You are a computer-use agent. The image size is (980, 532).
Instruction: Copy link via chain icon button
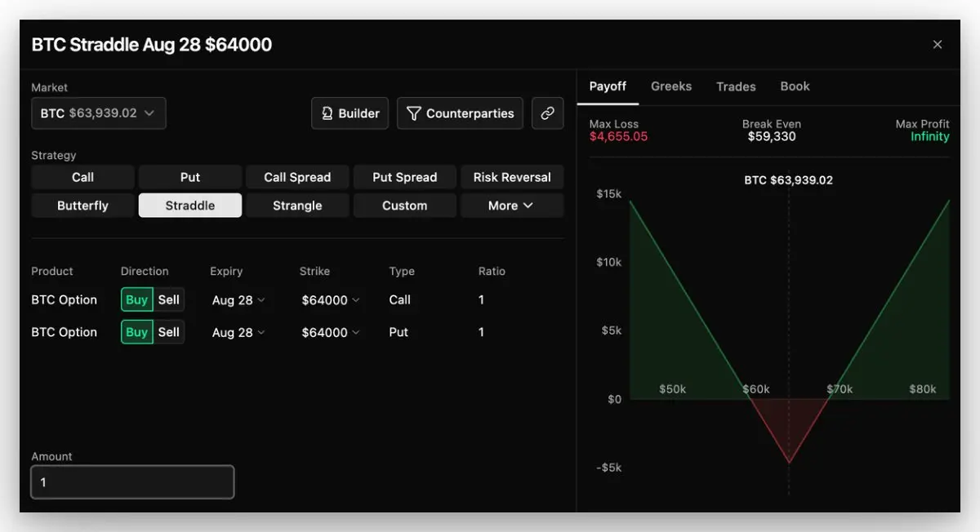tap(547, 113)
